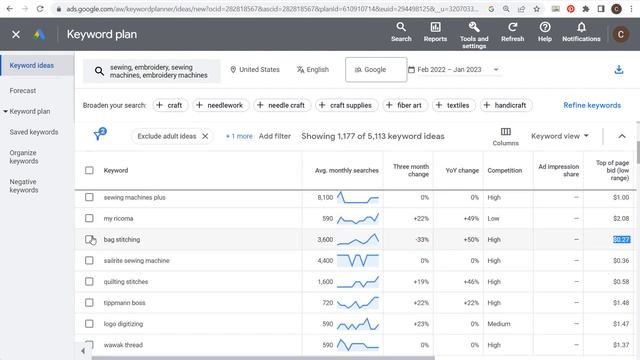Open the account avatar in header
The width and height of the screenshot is (640, 360).
[x=620, y=35]
